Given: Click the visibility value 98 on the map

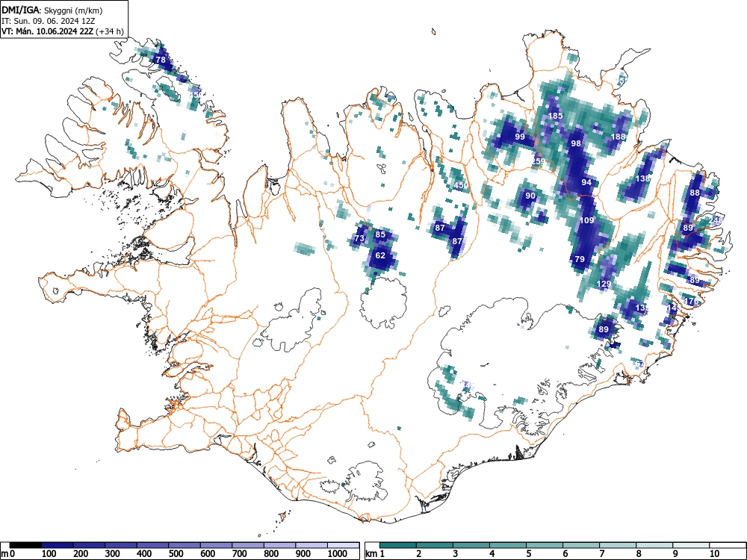Looking at the screenshot, I should 576,143.
